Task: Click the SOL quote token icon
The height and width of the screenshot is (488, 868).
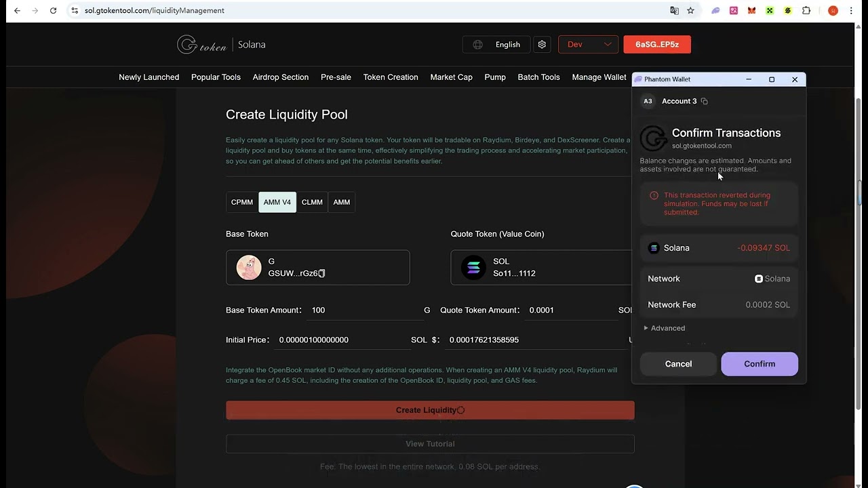Action: click(473, 267)
